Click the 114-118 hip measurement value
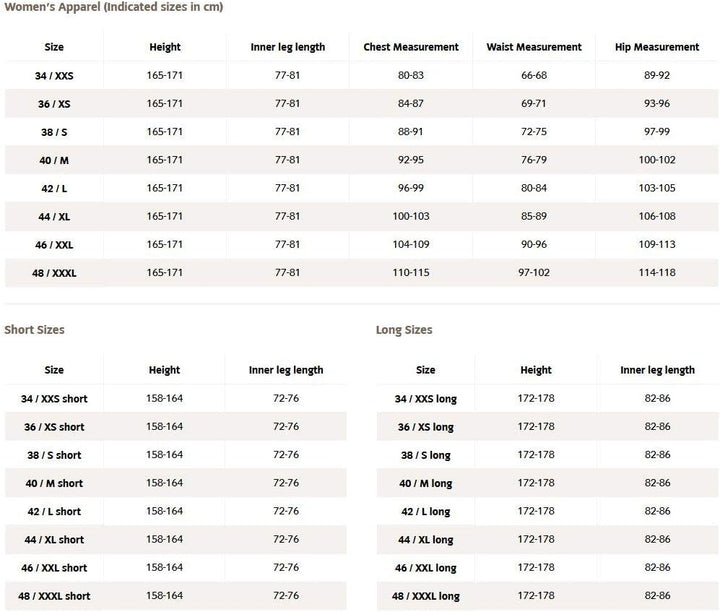 pyautogui.click(x=657, y=273)
